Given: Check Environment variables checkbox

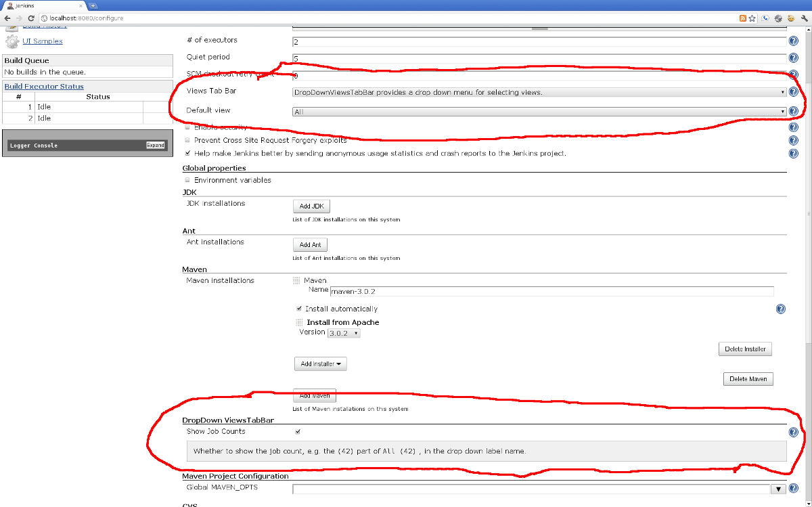Looking at the screenshot, I should (187, 181).
